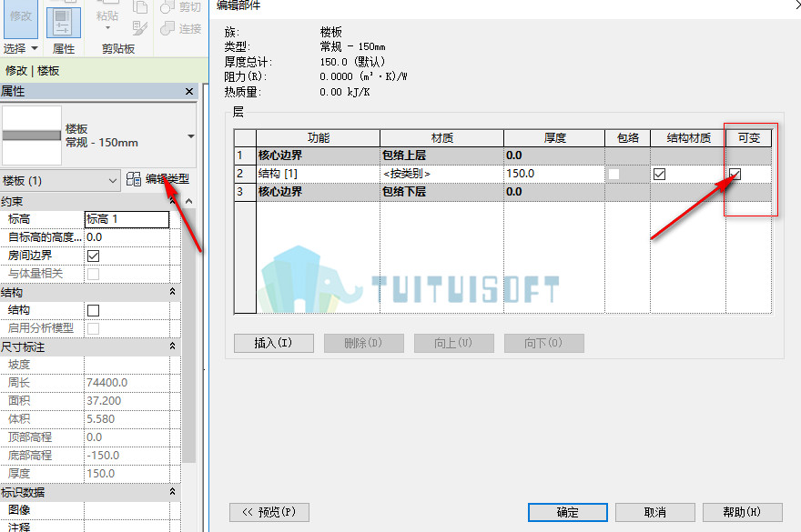The image size is (801, 532).
Task: Toggle the 与体量相关 checkbox
Action: coord(93,274)
